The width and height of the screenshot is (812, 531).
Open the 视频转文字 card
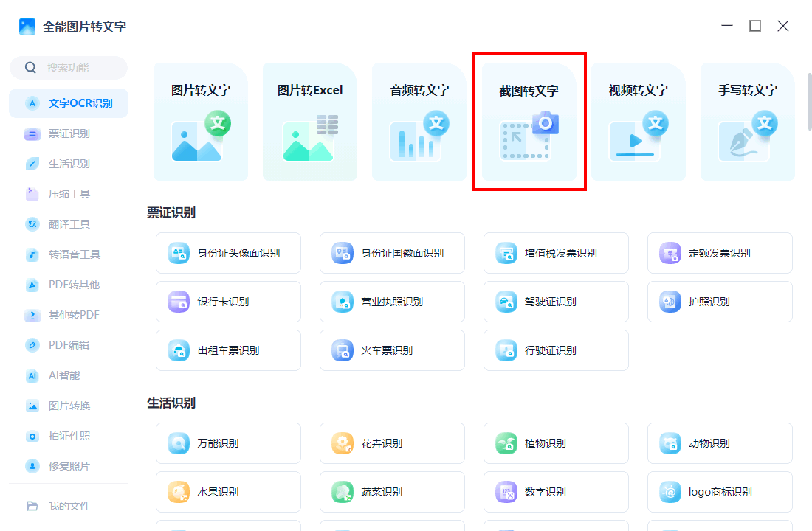[638, 122]
